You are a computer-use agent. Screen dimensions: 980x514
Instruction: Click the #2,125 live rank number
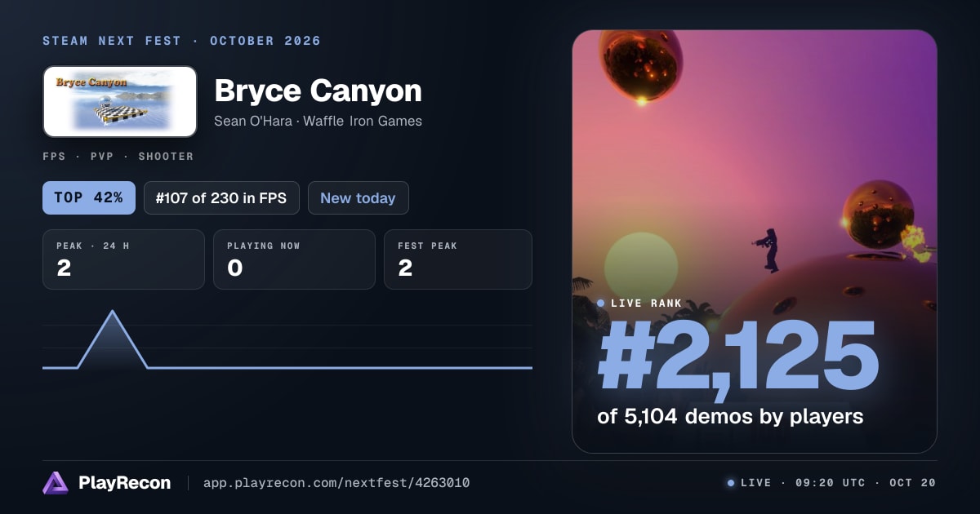[x=737, y=357]
